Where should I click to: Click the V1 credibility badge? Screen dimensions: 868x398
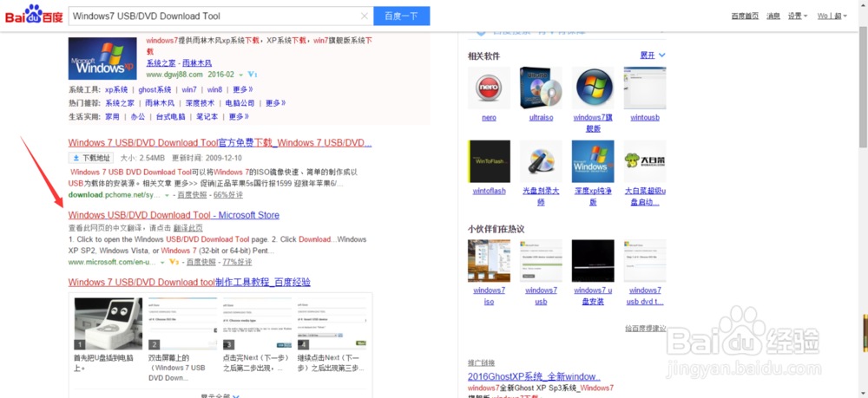(x=253, y=74)
